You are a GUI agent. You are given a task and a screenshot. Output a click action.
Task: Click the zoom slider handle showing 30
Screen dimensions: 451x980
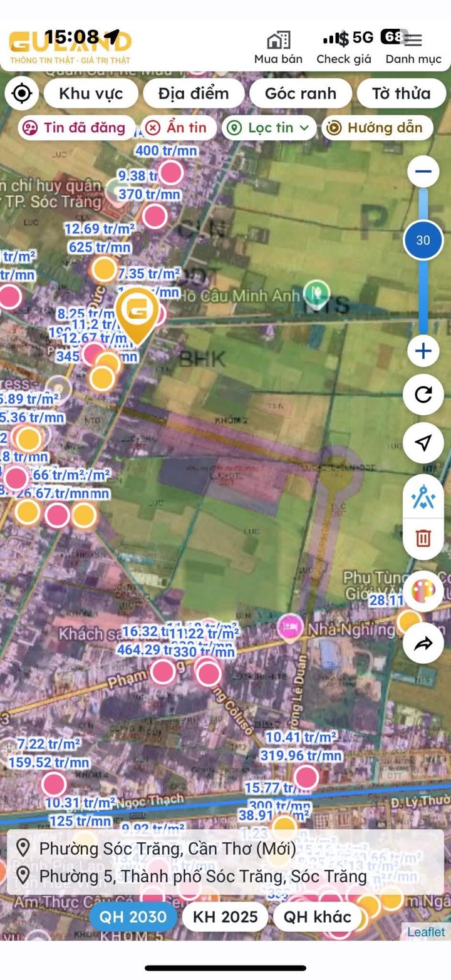click(x=423, y=240)
